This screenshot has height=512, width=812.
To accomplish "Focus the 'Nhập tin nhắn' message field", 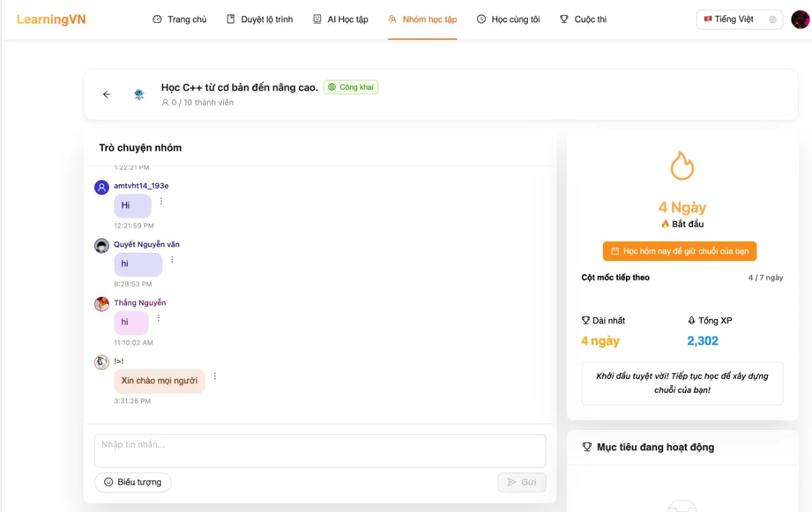I will coord(319,450).
